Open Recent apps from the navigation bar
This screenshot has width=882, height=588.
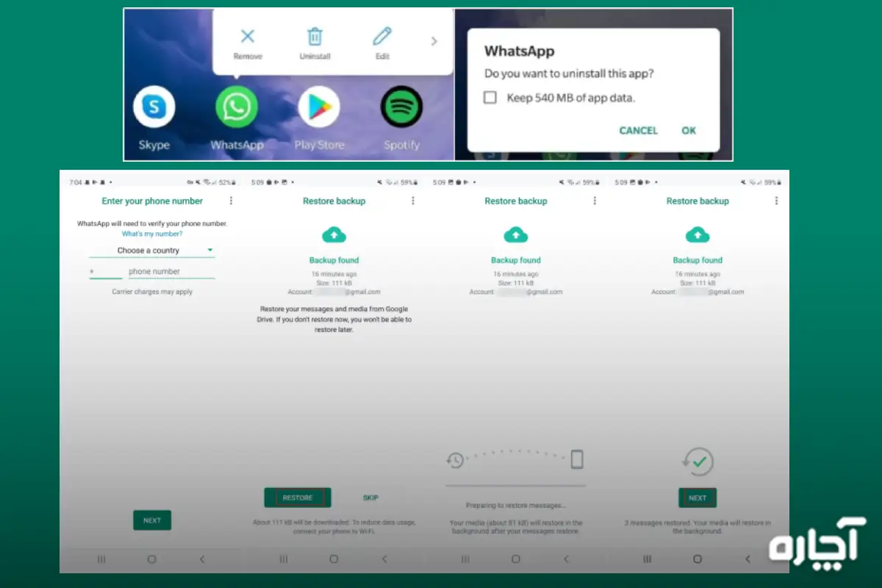(x=101, y=559)
